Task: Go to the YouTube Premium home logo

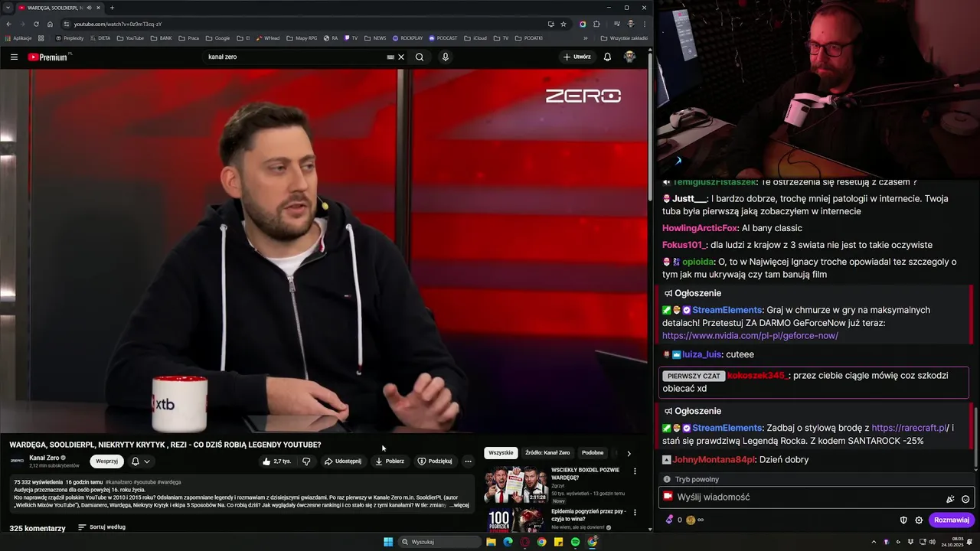Action: [x=49, y=57]
